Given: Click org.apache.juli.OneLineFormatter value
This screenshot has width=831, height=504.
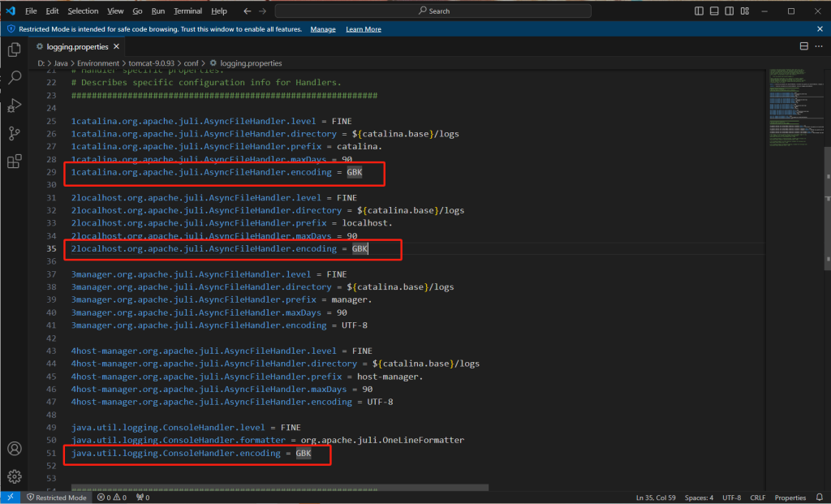Looking at the screenshot, I should tap(383, 441).
